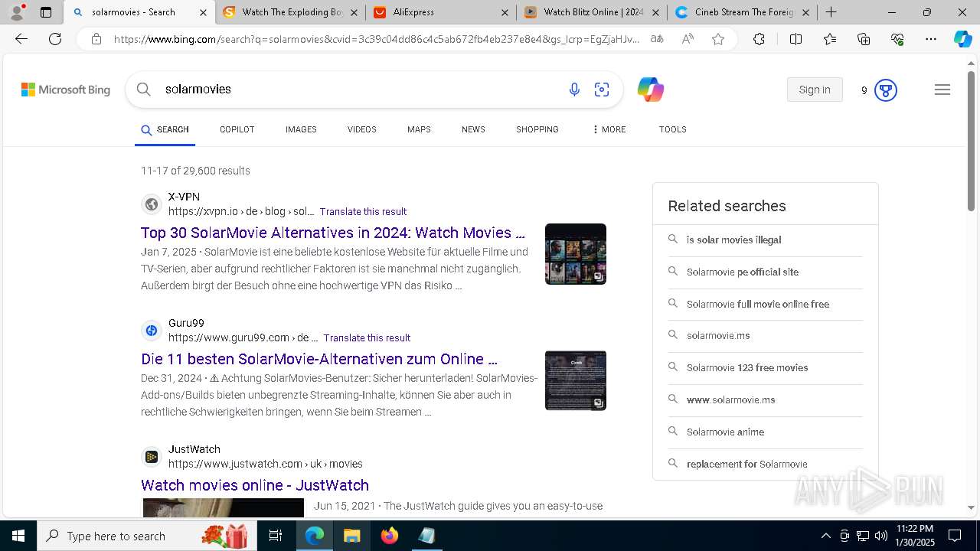Open the browser profile icon
Viewport: 980px width, 551px height.
(17, 12)
